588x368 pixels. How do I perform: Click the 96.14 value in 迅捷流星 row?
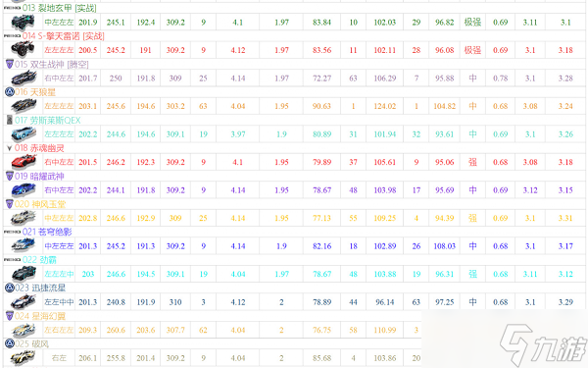click(385, 302)
